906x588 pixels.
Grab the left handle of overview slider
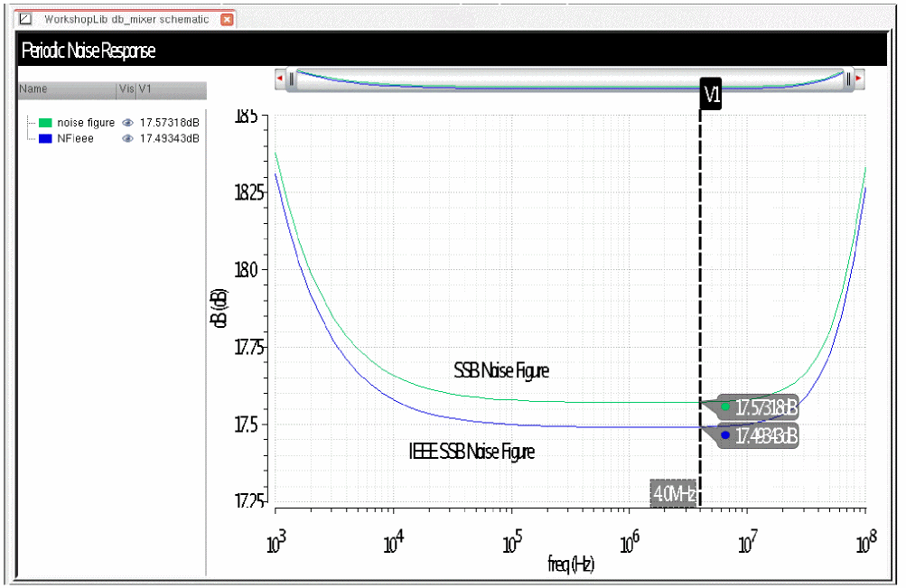point(292,79)
